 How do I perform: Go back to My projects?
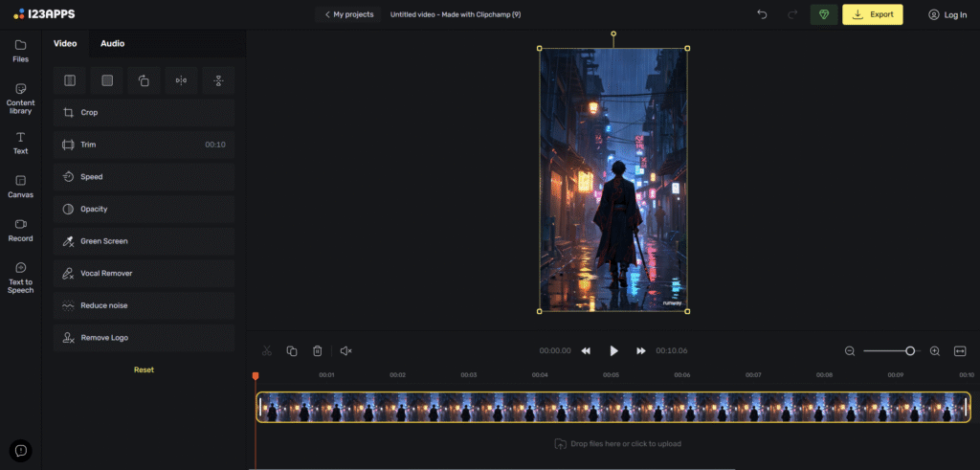(x=348, y=14)
